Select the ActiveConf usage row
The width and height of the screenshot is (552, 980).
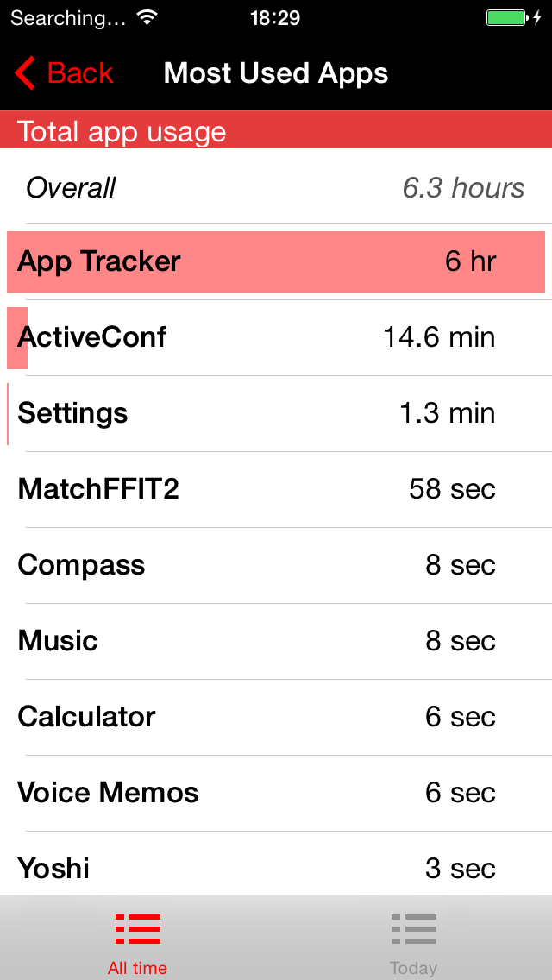pos(276,337)
